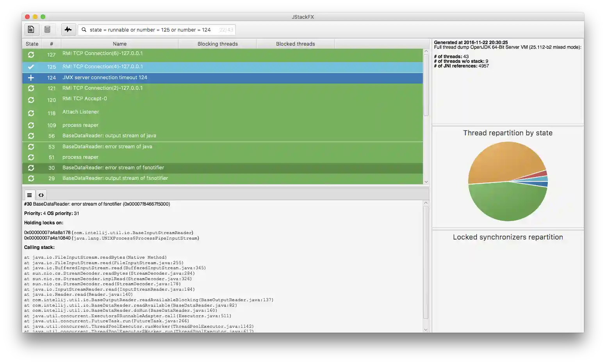Click the checkmark state icon on thread 125
606x364 pixels.
point(31,67)
